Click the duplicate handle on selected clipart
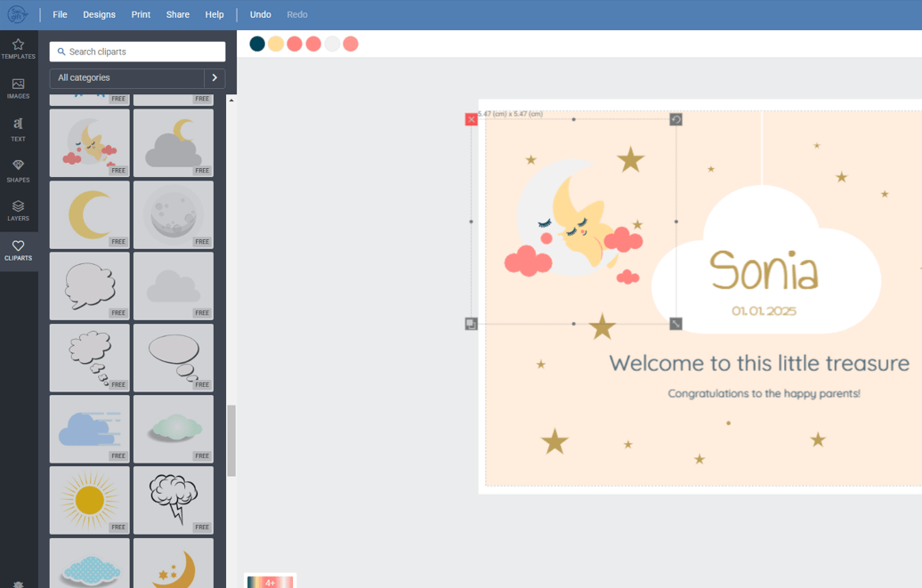922x588 pixels. coord(471,324)
